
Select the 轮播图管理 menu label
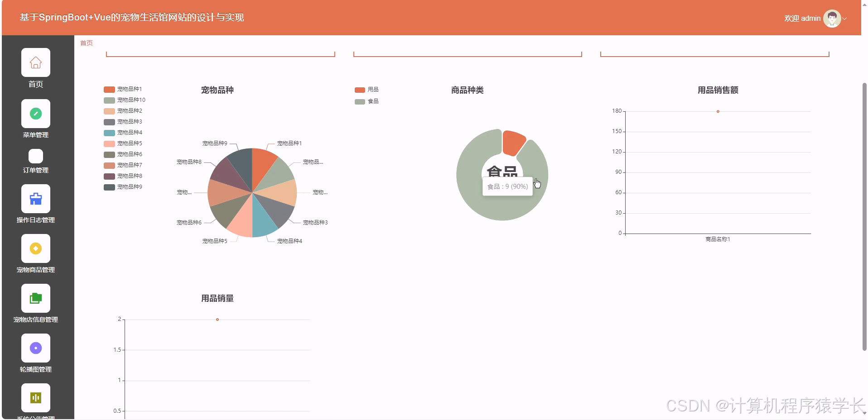(x=36, y=369)
